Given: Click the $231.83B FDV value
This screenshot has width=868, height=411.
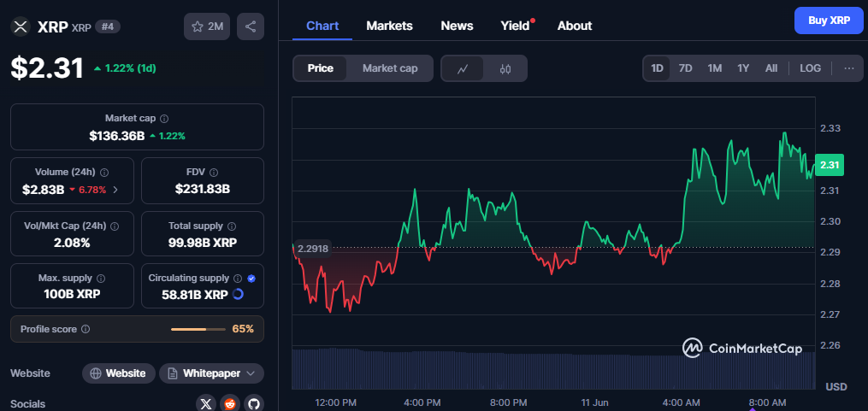Looking at the screenshot, I should point(203,190).
